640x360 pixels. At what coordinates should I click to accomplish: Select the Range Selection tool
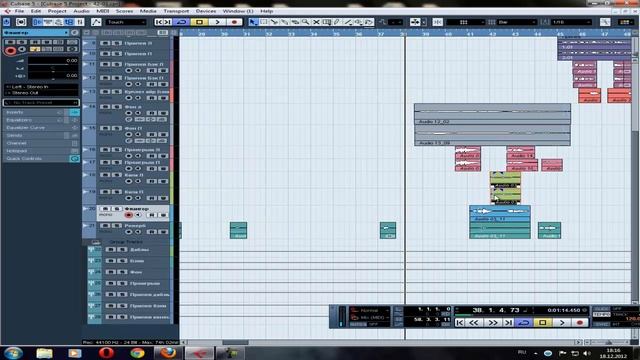pyautogui.click(x=264, y=22)
